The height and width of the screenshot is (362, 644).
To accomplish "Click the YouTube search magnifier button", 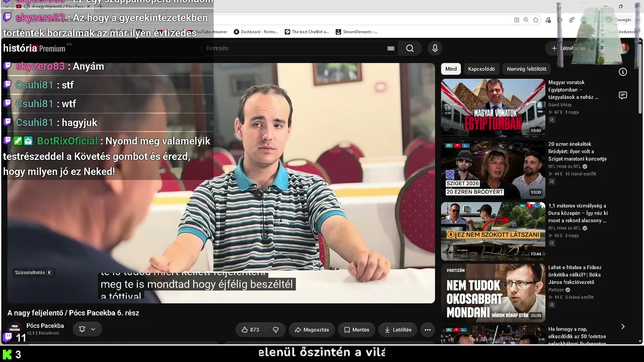I will click(x=410, y=48).
